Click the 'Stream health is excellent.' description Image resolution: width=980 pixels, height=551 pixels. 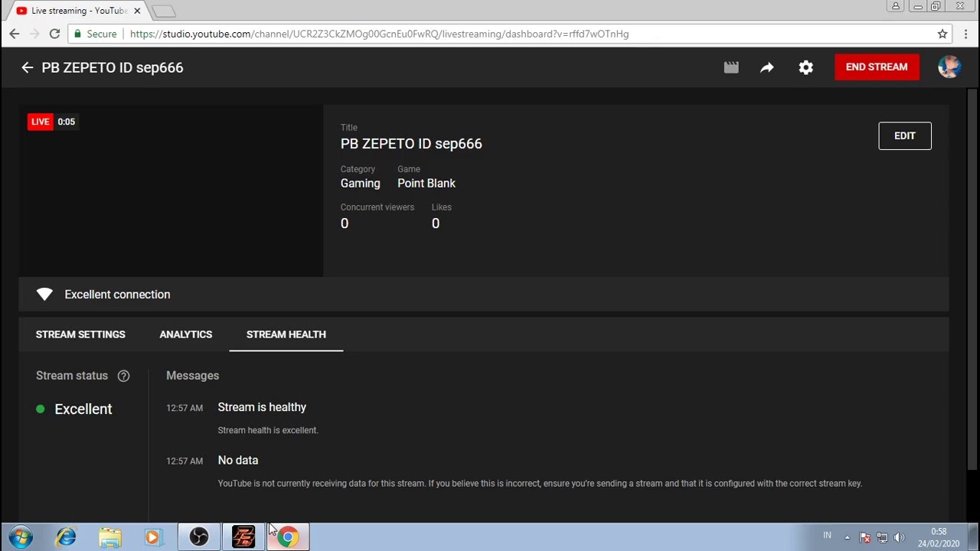[x=268, y=430]
